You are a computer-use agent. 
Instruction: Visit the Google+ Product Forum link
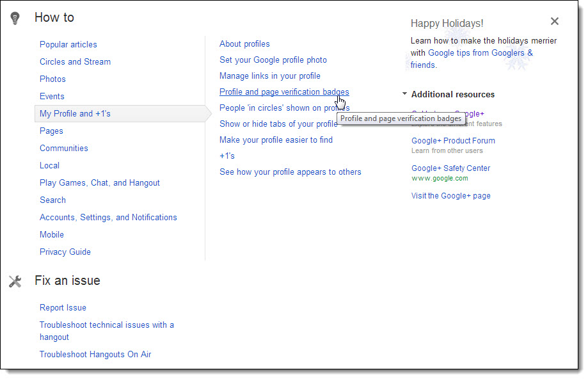[x=453, y=141]
